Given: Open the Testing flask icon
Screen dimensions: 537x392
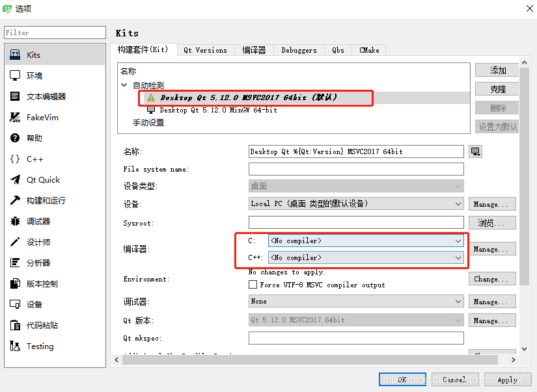Looking at the screenshot, I should click(15, 346).
